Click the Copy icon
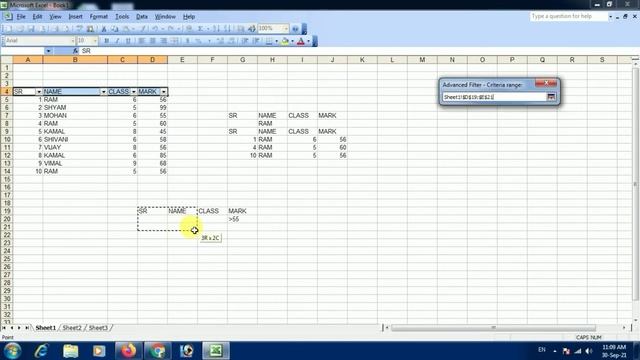640x360 pixels. [115, 29]
